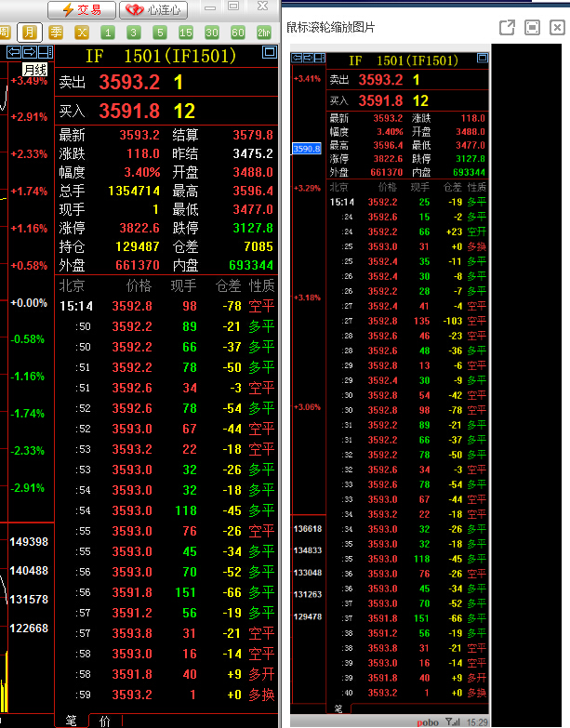
Task: Open the 价 tab at bottom
Action: click(103, 720)
